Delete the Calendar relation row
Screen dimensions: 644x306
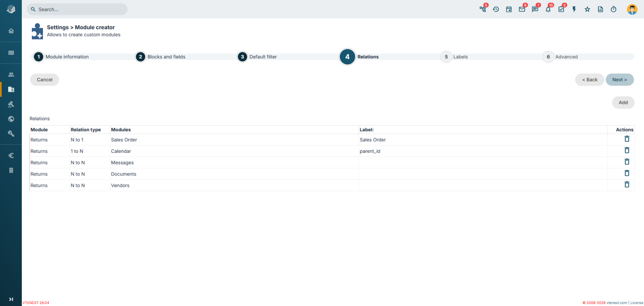coord(627,151)
